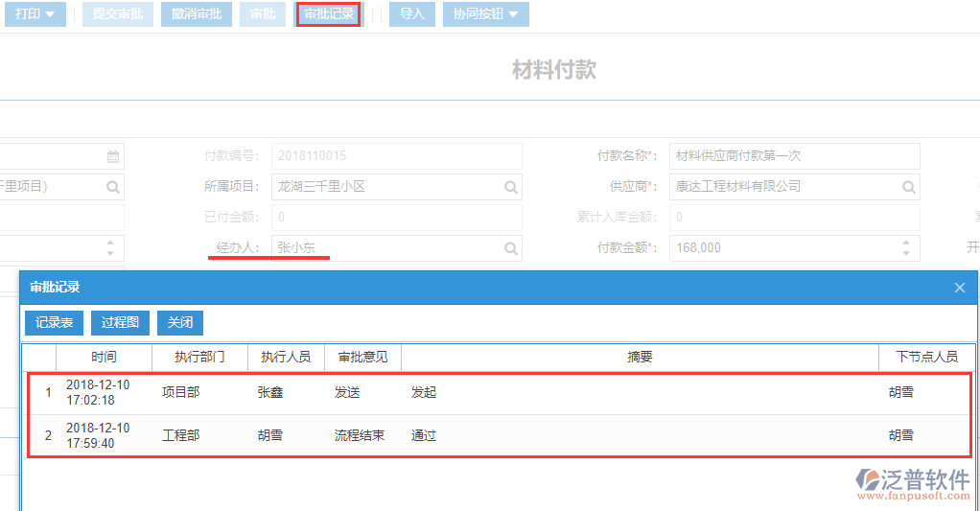
Task: Switch to the 记录表 tab
Action: tap(55, 322)
